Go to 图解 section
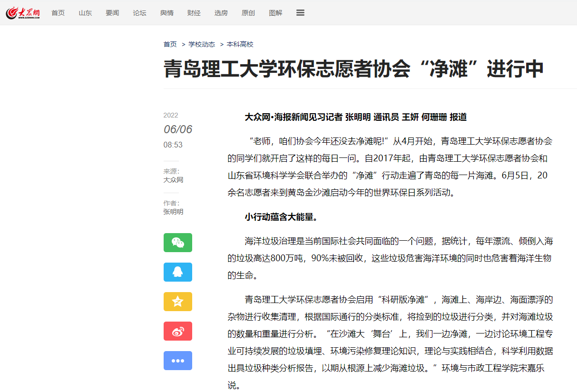The width and height of the screenshot is (577, 392). coord(275,13)
